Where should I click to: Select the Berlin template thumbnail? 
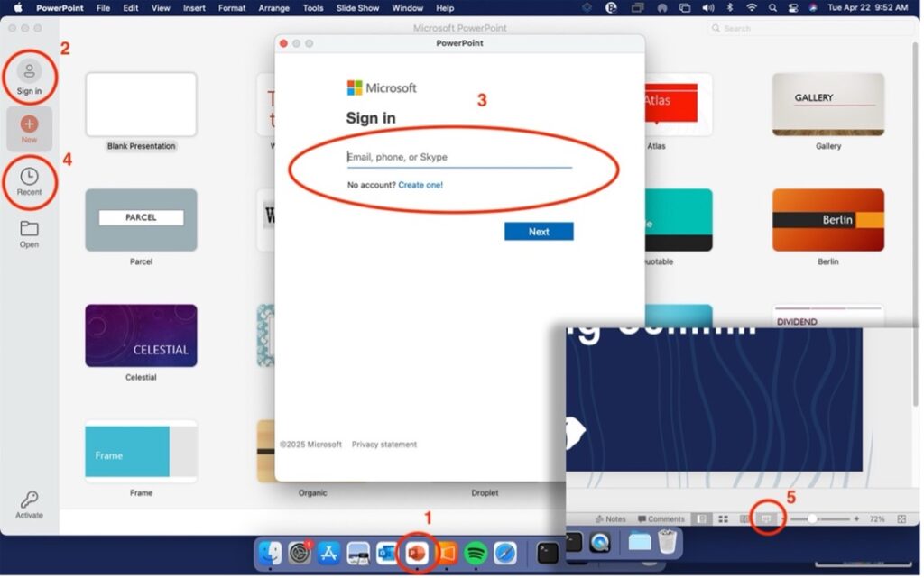click(828, 220)
